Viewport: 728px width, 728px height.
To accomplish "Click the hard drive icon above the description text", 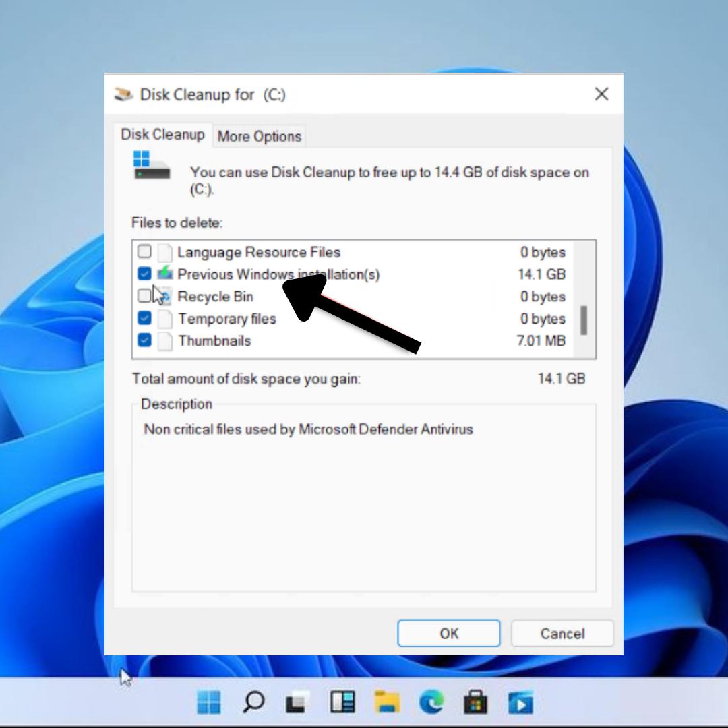I will click(x=151, y=169).
